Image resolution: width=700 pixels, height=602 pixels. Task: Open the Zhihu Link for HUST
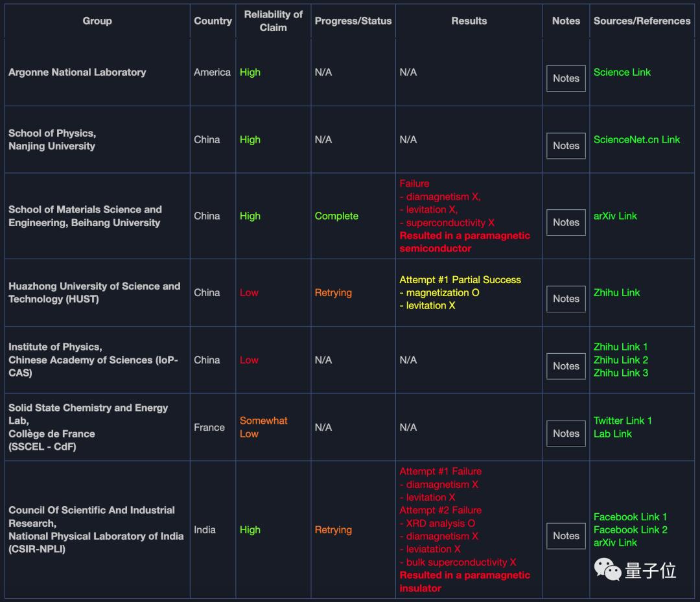(616, 293)
